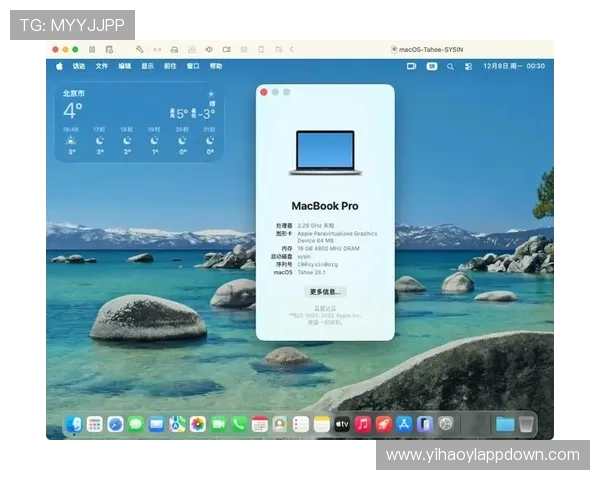Open Finder from the Dock
Viewport: 600px width, 480px height.
73,424
